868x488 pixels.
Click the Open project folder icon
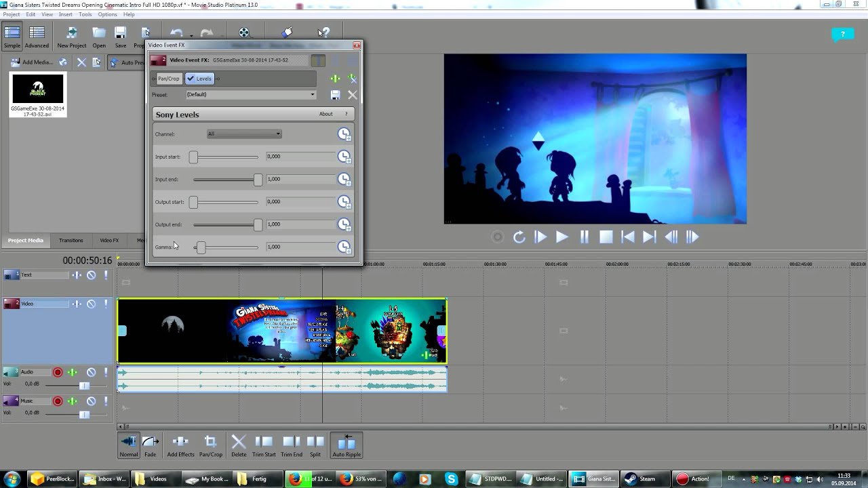click(x=99, y=37)
